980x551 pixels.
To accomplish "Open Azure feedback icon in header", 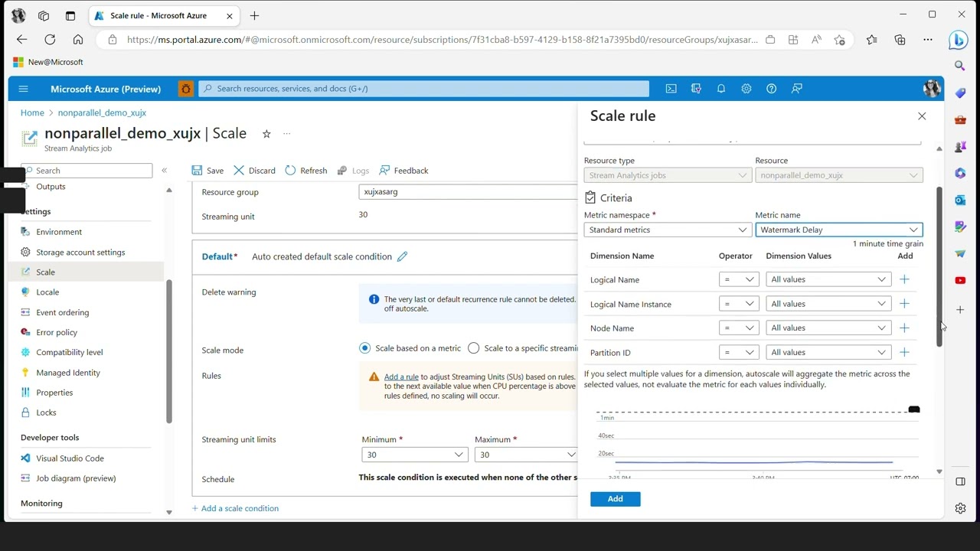I will (797, 89).
